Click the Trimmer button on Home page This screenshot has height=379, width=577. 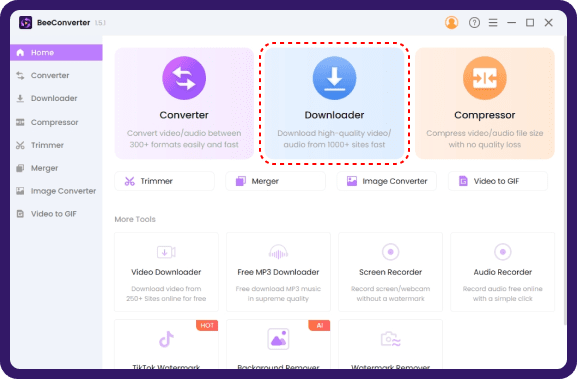click(164, 181)
